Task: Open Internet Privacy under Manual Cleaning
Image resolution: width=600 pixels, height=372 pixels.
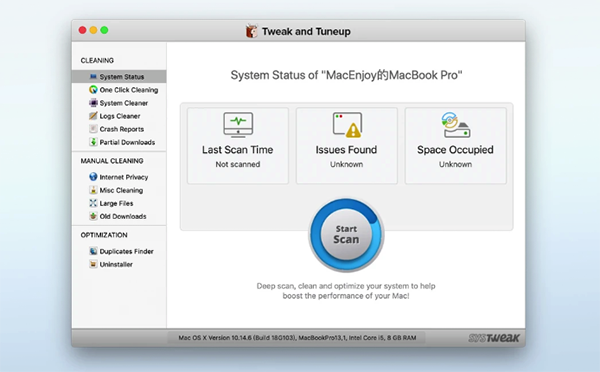Action: click(x=119, y=177)
